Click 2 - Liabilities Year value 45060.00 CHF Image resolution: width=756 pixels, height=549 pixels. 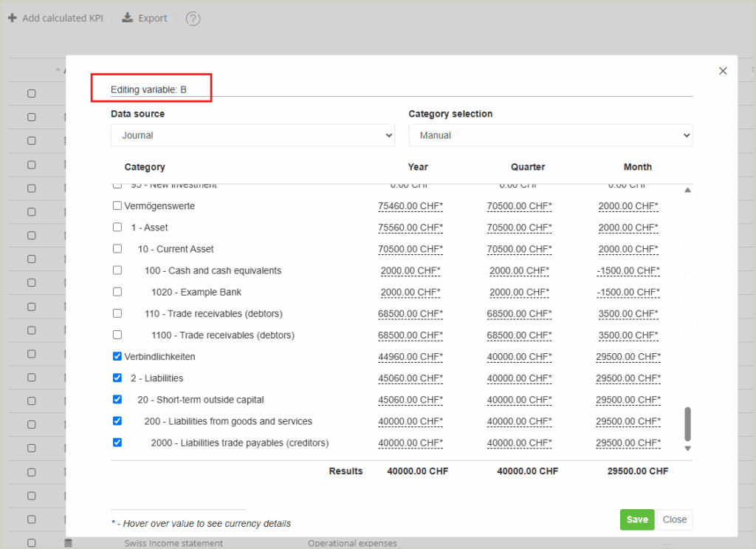tap(410, 379)
